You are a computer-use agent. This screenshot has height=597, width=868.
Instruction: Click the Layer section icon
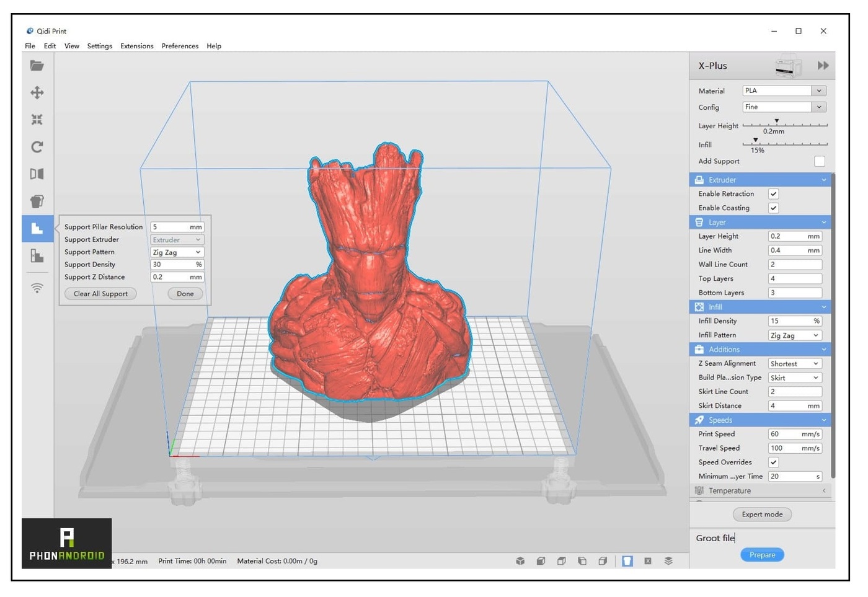tap(699, 223)
